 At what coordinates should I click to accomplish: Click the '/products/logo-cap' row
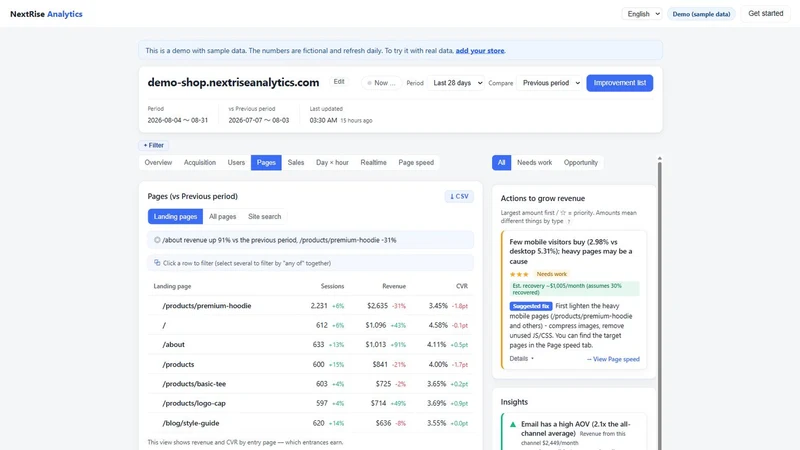pos(311,403)
